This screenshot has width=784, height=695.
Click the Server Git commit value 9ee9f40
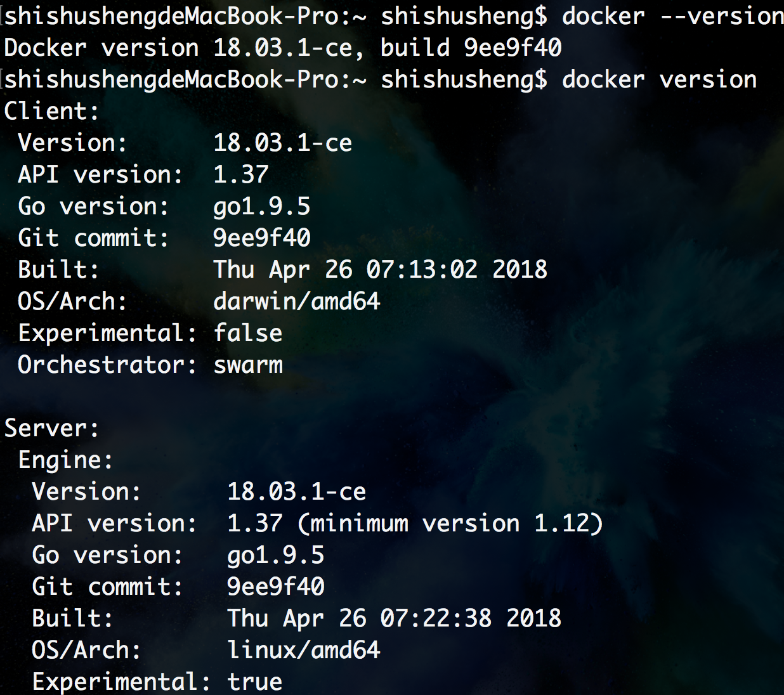click(275, 587)
